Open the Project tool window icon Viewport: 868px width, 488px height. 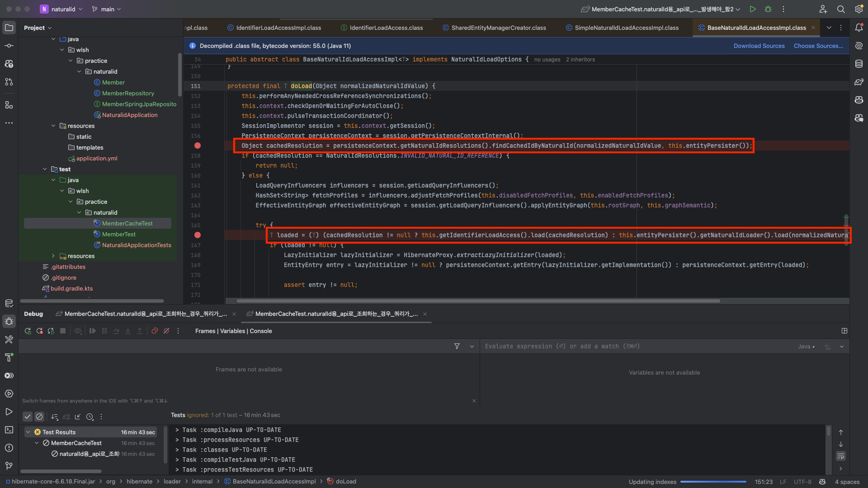coord(9,28)
